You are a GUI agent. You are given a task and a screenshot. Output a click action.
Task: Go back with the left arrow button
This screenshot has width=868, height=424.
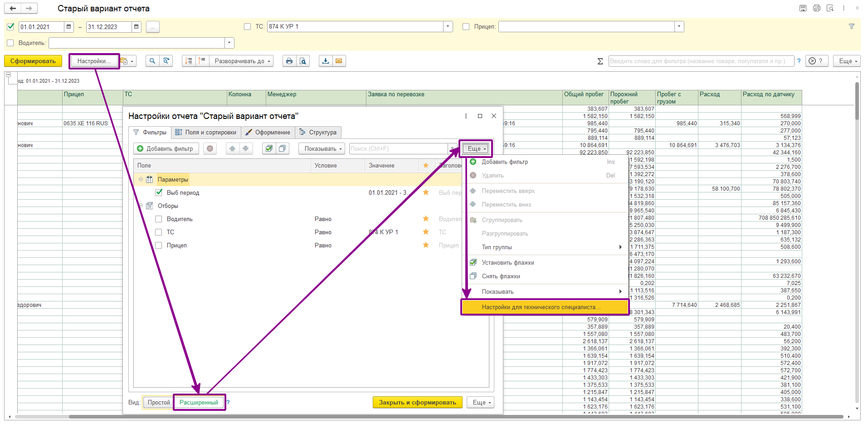13,8
